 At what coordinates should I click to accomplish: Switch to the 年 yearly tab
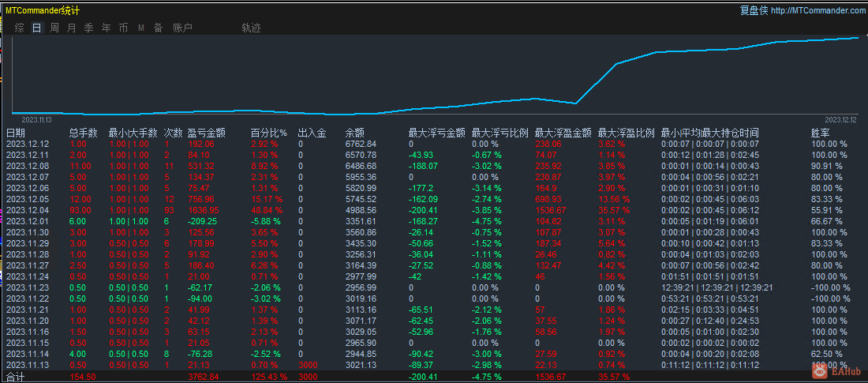click(x=107, y=28)
